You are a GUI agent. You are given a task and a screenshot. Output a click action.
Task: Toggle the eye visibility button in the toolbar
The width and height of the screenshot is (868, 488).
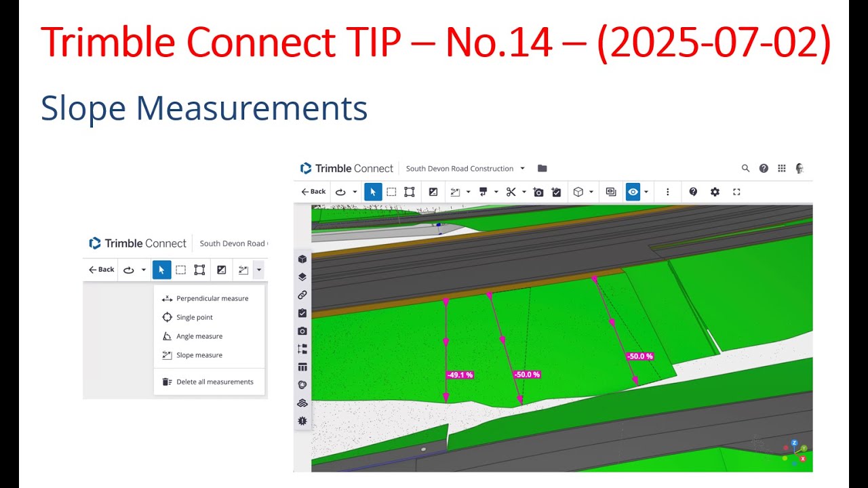pyautogui.click(x=633, y=192)
